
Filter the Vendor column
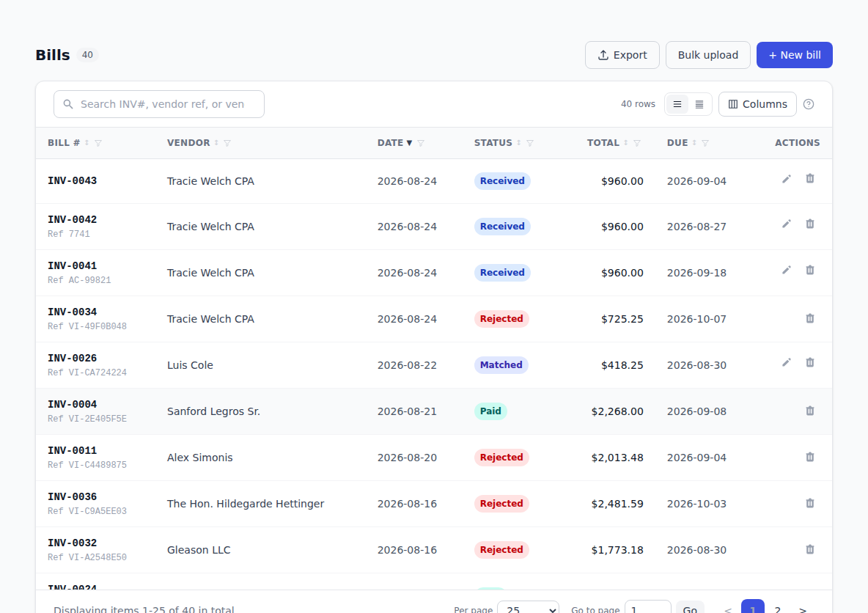(227, 143)
